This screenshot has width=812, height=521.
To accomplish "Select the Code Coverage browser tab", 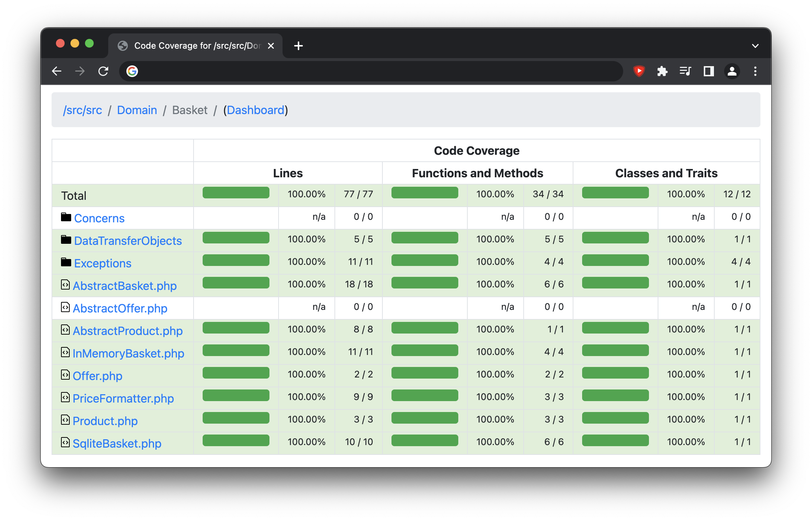I will pos(195,46).
